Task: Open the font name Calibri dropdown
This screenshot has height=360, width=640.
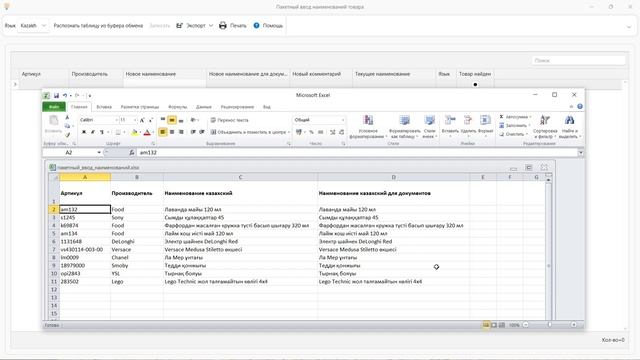Action: pos(116,120)
